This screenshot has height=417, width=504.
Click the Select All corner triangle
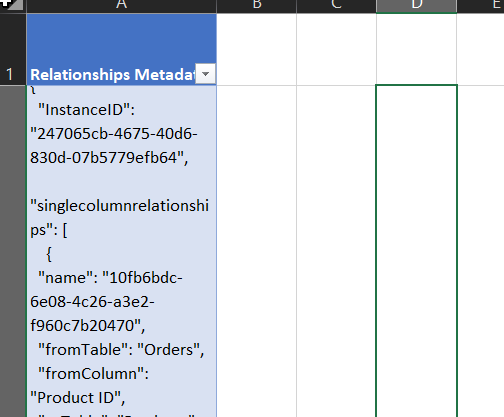click(13, 5)
